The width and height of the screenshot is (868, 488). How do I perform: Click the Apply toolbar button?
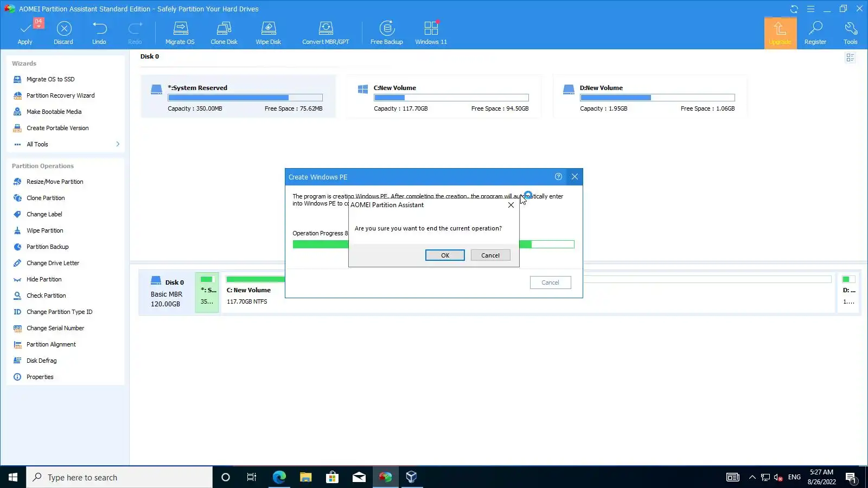25,33
